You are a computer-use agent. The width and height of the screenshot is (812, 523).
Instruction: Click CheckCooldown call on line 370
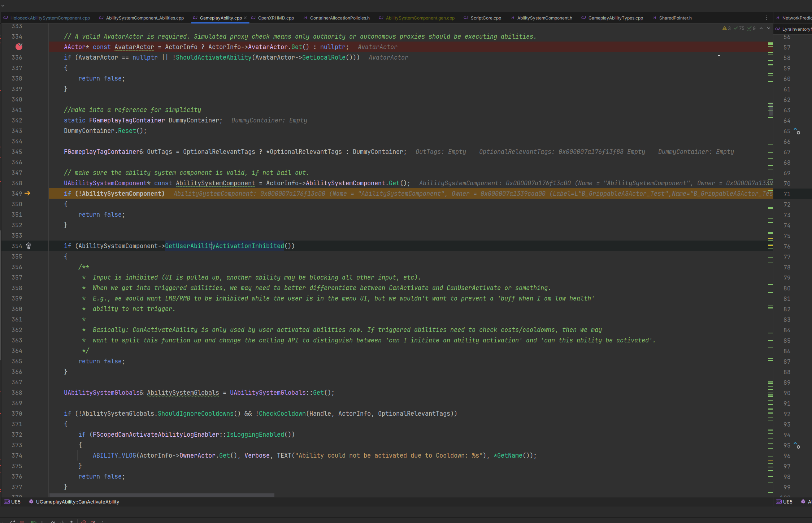[x=282, y=414]
